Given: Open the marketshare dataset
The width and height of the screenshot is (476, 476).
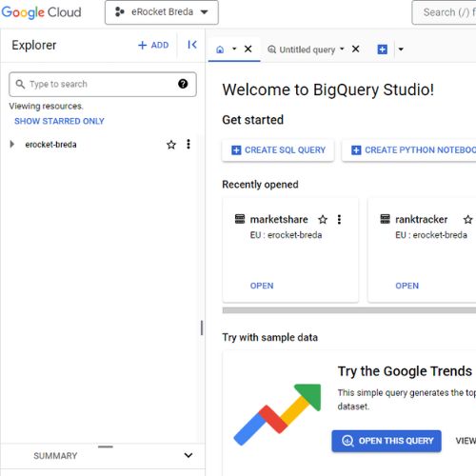Looking at the screenshot, I should click(x=262, y=286).
